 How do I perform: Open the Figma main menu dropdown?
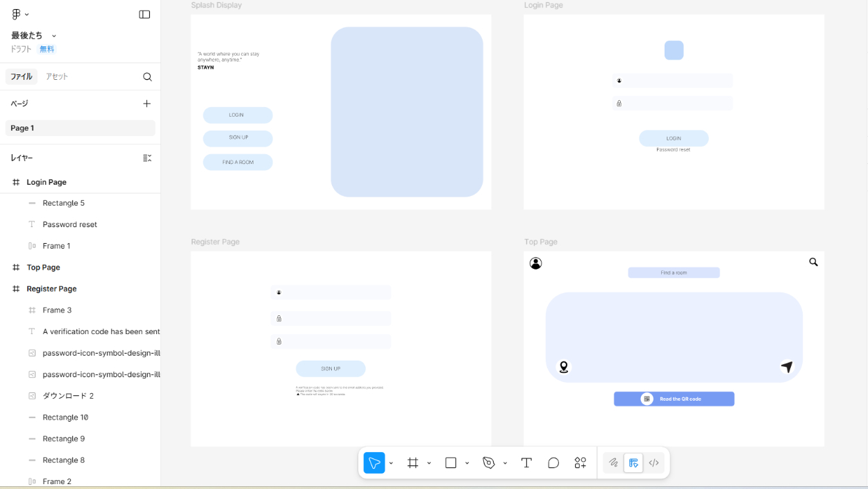(20, 15)
